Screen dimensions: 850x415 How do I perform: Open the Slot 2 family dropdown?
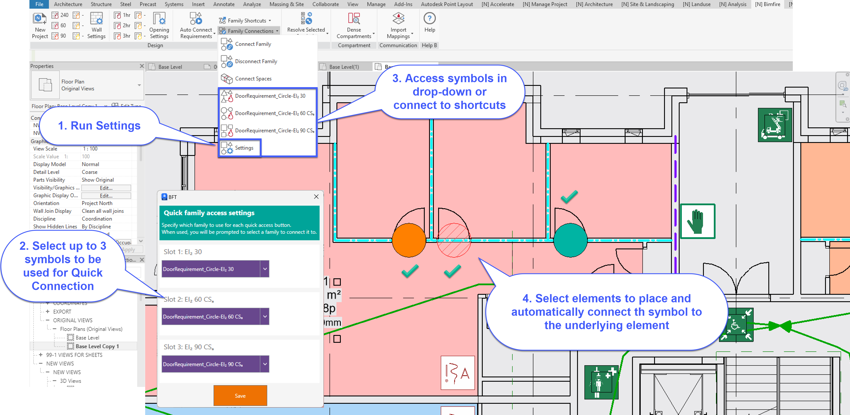pos(264,316)
